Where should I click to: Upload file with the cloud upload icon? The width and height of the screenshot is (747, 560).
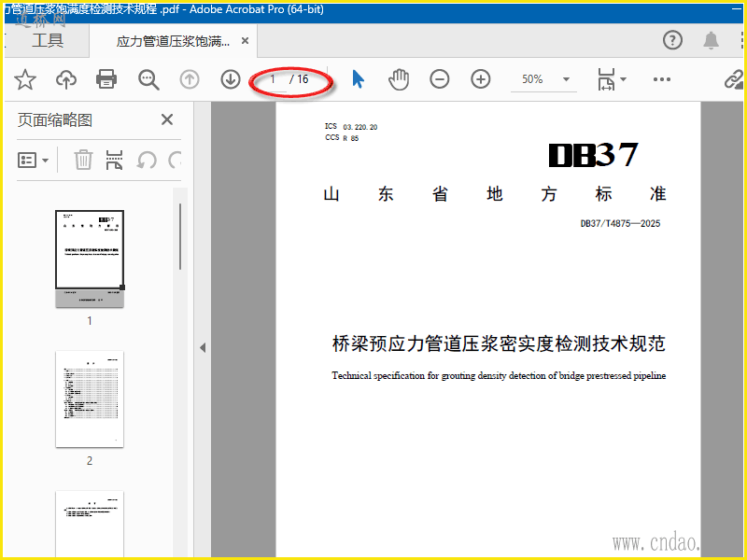(65, 79)
